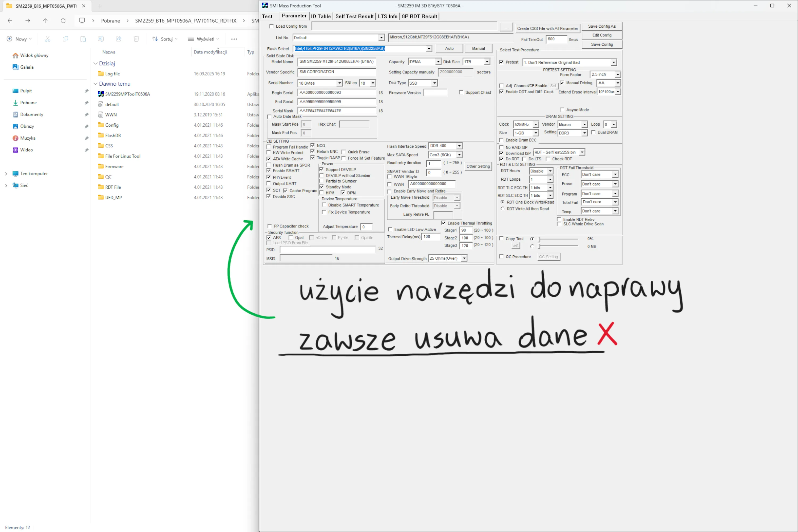Click the Explorer back arrow icon
The image size is (798, 532).
tap(10, 21)
